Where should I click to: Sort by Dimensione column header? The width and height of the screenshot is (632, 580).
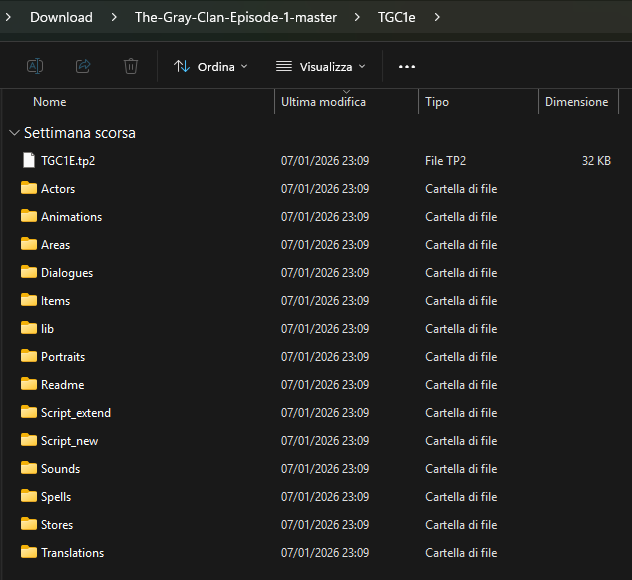(x=576, y=102)
